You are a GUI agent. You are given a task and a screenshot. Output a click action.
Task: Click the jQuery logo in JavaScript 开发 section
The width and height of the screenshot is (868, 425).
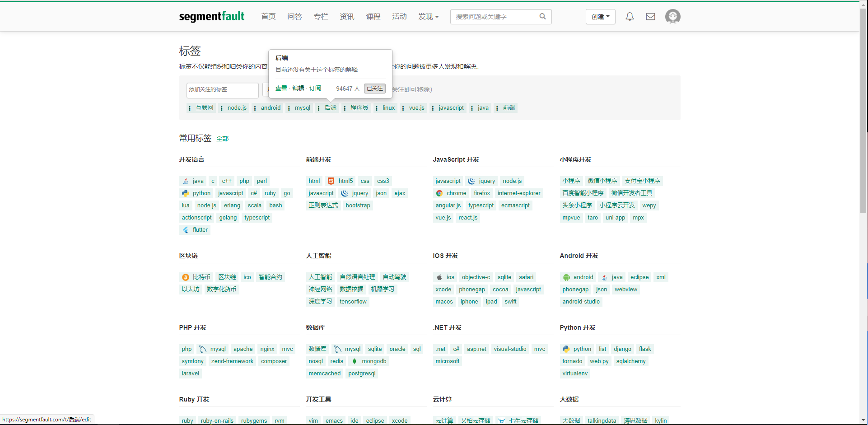point(471,181)
